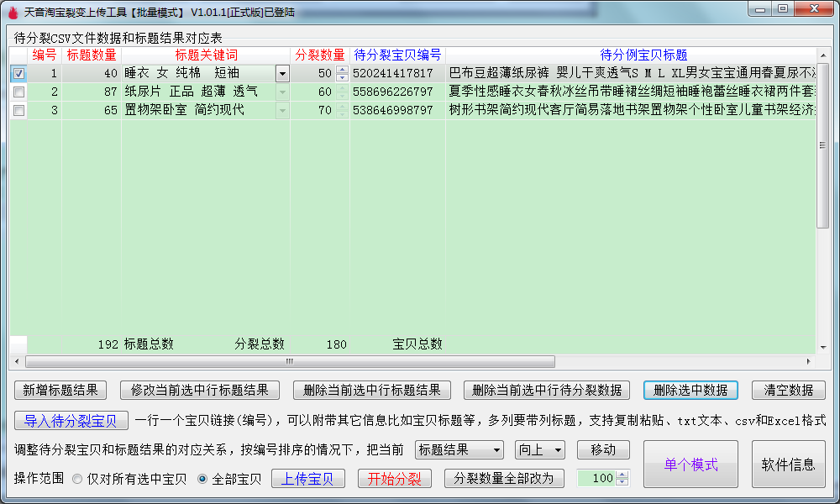Uncheck the checkbox for row 1
This screenshot has height=504, width=840.
pyautogui.click(x=18, y=74)
